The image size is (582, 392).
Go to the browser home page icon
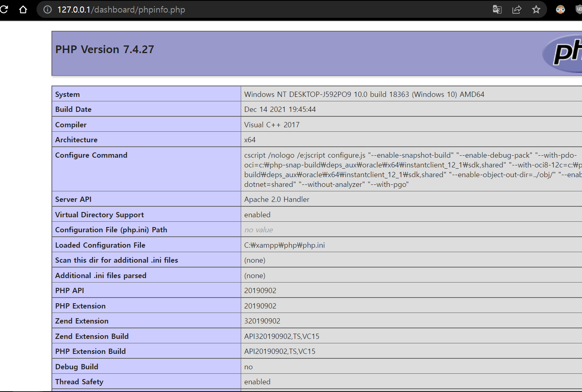point(23,9)
